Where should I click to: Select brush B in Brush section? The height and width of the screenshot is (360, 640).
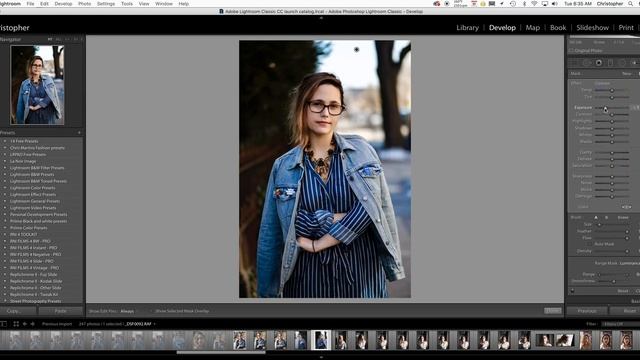pyautogui.click(x=606, y=218)
